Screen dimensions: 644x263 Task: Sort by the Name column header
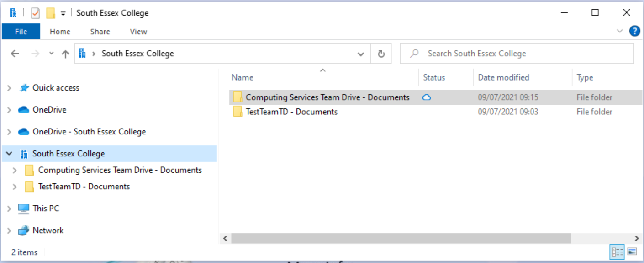(x=242, y=77)
